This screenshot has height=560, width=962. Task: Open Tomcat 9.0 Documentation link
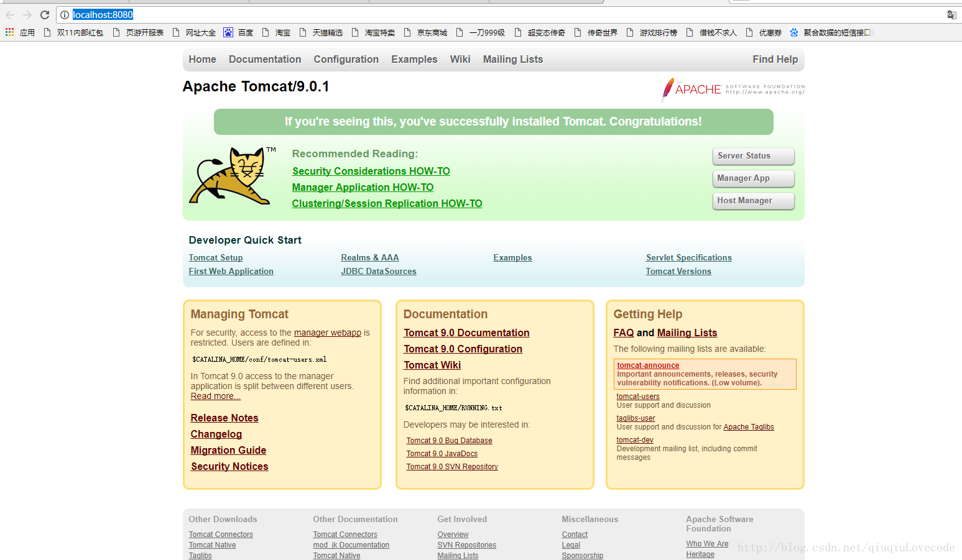coord(467,333)
